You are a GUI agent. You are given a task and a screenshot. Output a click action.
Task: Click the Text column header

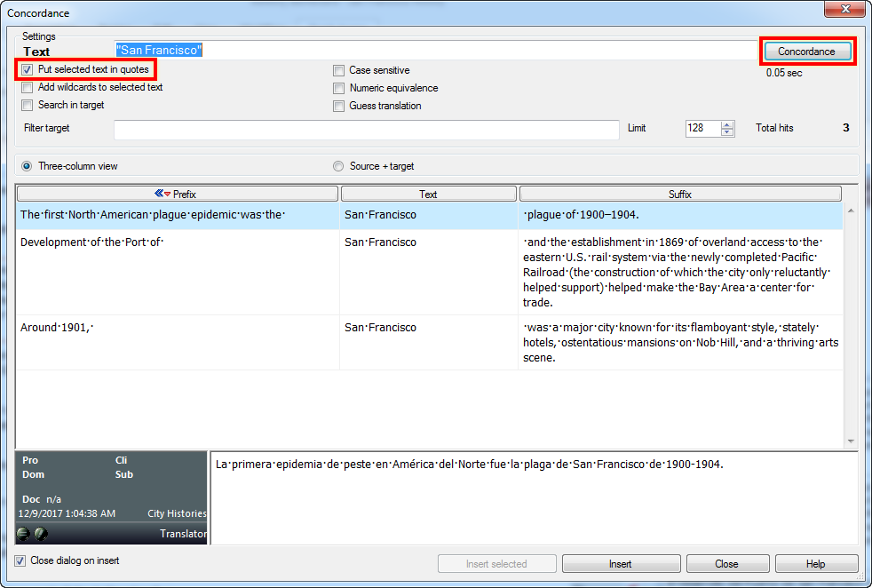click(x=429, y=193)
